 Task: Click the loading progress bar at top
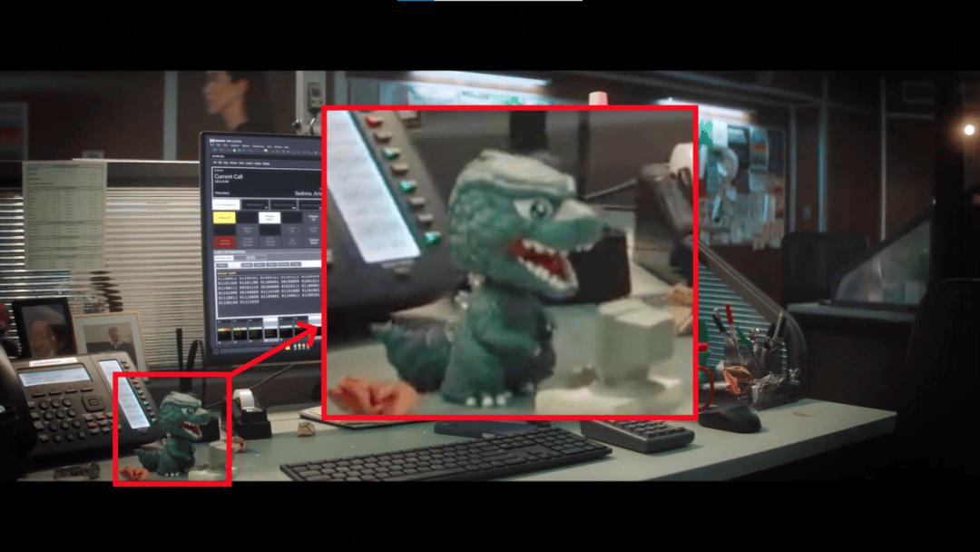pyautogui.click(x=489, y=1)
